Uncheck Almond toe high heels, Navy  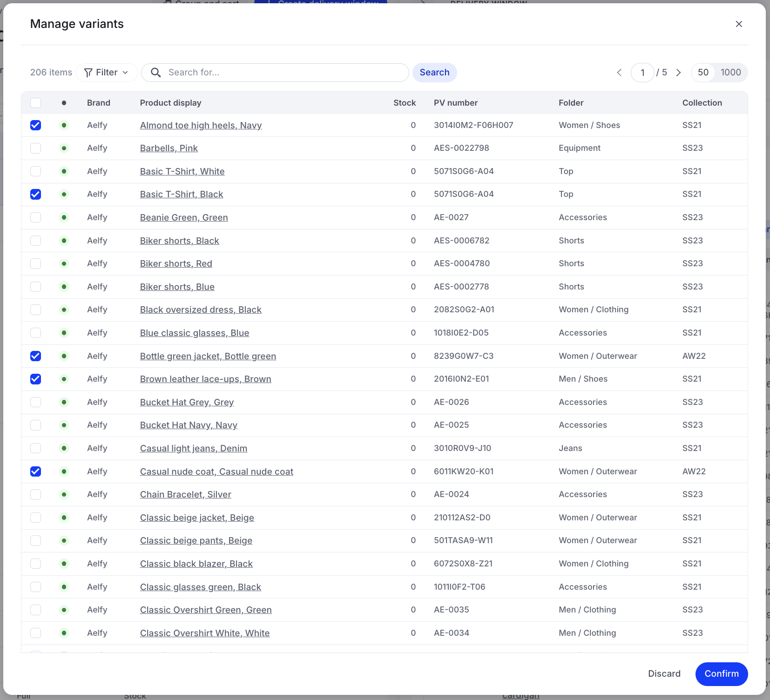point(36,125)
